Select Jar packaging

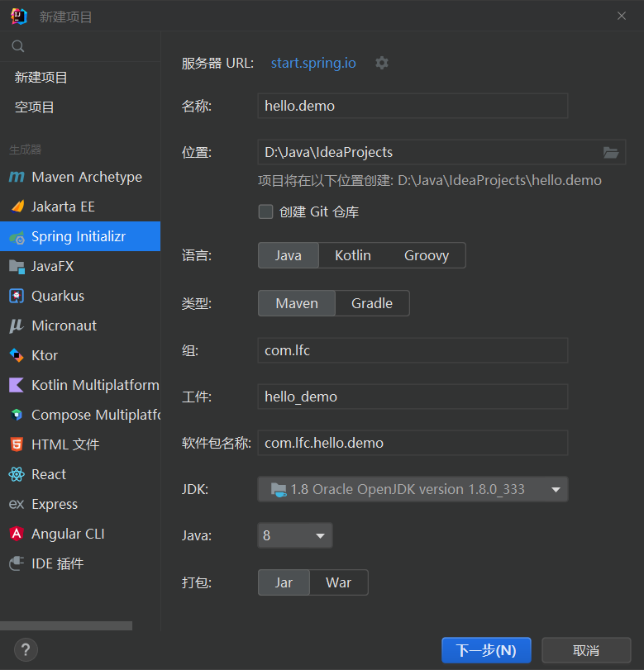(x=284, y=582)
